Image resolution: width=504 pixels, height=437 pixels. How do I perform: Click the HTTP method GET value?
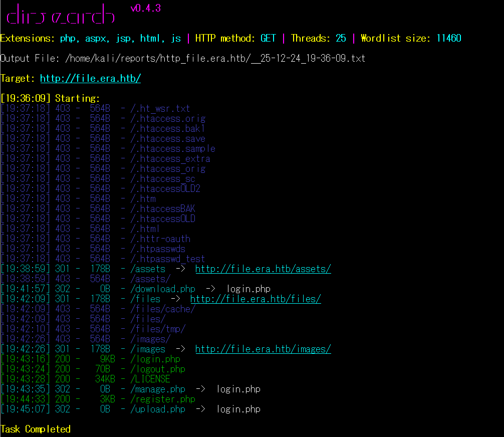click(x=268, y=39)
